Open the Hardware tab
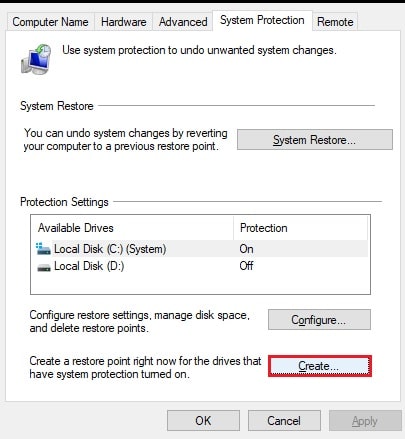This screenshot has height=439, width=405. [124, 22]
